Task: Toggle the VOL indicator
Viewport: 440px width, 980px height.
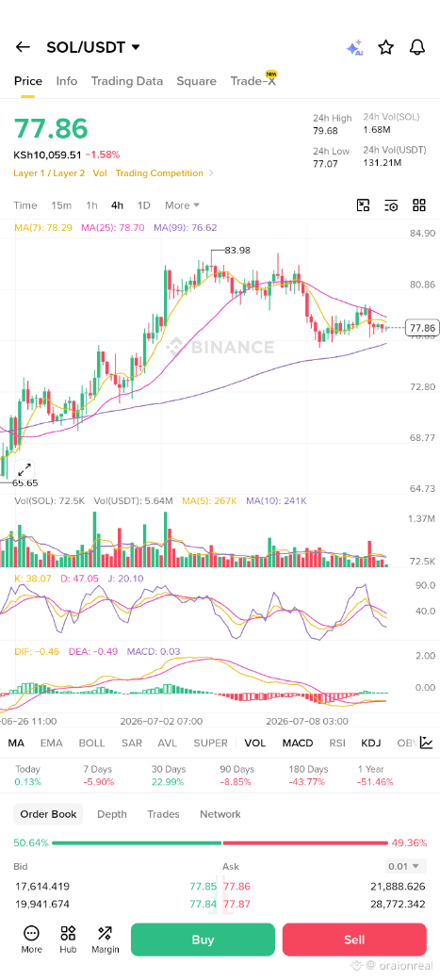Action: point(255,743)
